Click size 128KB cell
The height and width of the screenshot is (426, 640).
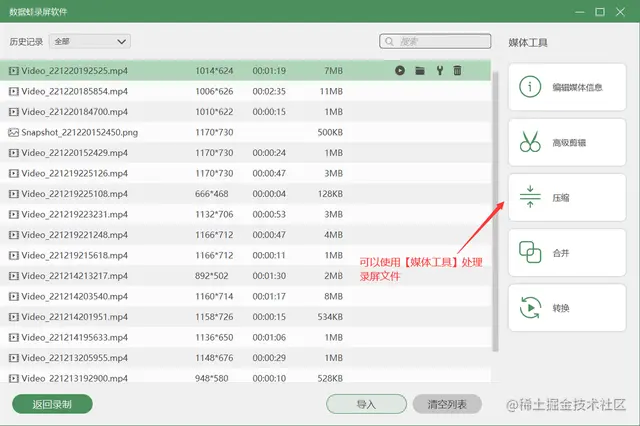(x=330, y=194)
